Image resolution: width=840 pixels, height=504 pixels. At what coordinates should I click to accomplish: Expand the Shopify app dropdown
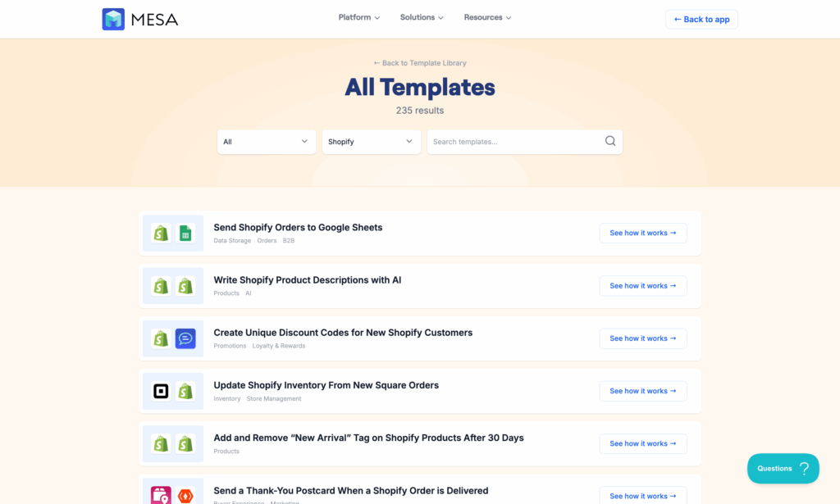pos(372,142)
